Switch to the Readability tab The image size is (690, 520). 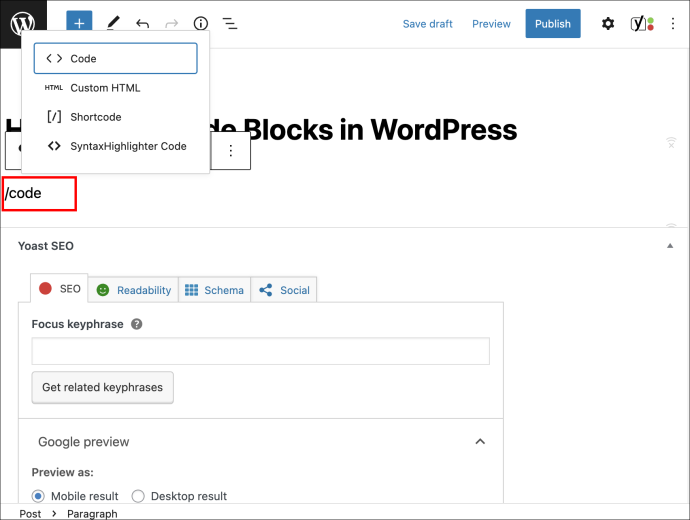pyautogui.click(x=134, y=290)
